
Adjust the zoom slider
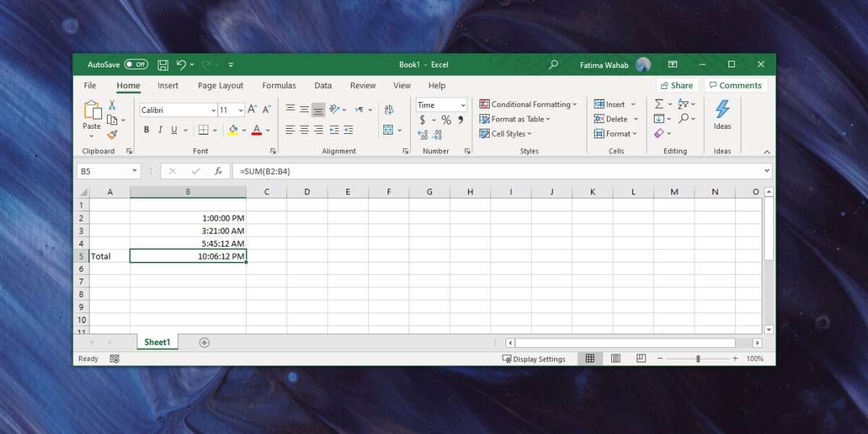click(697, 358)
